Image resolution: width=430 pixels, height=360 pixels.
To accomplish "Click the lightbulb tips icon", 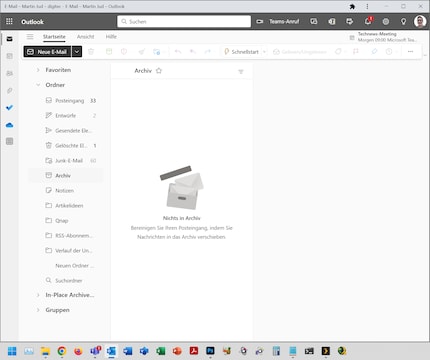I will (403, 21).
